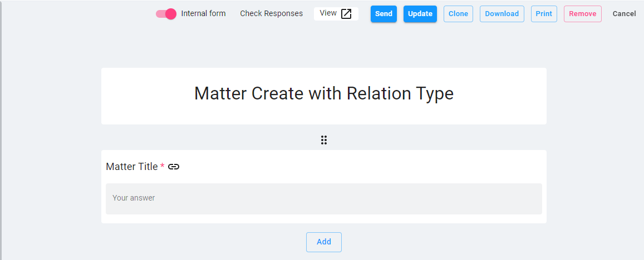Click the link icon next to Matter Title
This screenshot has height=260, width=644.
point(174,167)
